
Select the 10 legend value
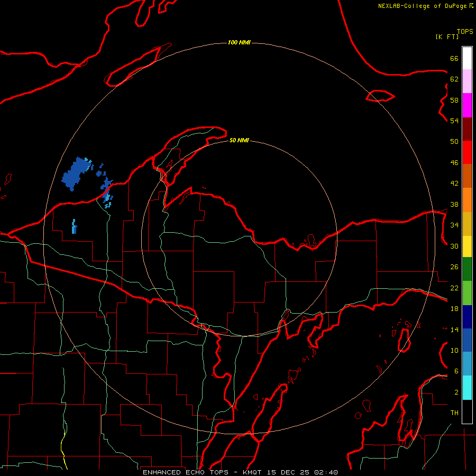coord(454,351)
